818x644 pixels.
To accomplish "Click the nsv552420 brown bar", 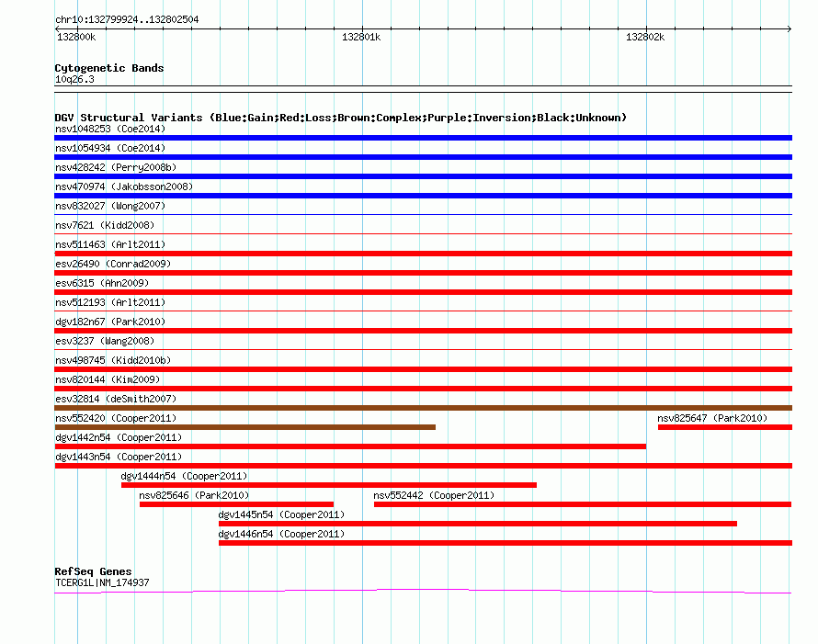I will point(244,427).
